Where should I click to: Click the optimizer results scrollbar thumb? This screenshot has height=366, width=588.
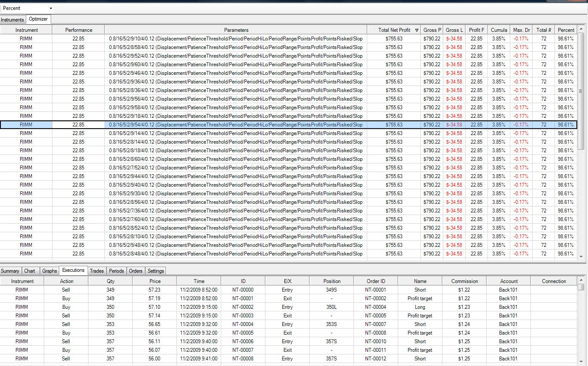click(582, 91)
